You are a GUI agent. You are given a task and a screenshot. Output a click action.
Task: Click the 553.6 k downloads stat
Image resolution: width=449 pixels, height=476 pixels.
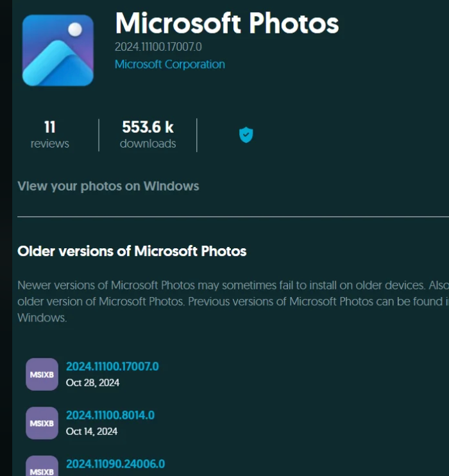148,126
